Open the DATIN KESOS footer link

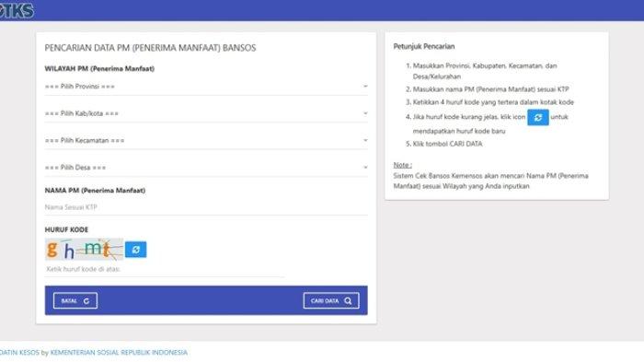[19, 353]
